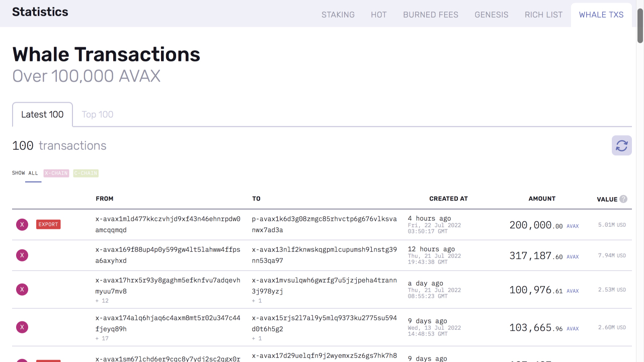
Task: Refresh the whale transactions list
Action: click(622, 146)
